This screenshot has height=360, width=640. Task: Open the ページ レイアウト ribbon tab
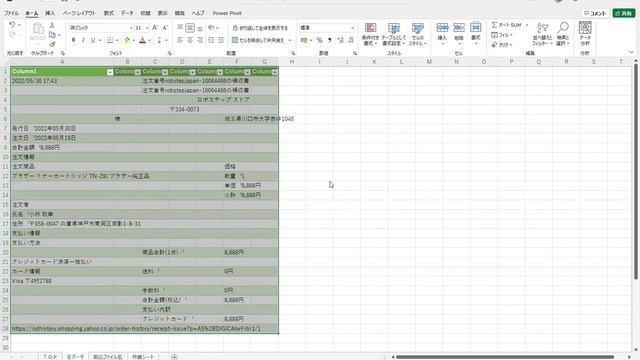pyautogui.click(x=79, y=13)
